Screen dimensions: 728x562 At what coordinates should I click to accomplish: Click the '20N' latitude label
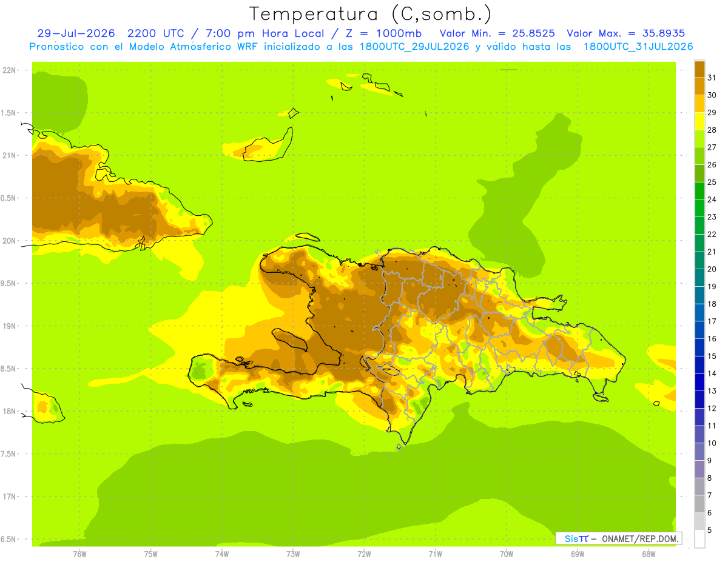point(10,241)
